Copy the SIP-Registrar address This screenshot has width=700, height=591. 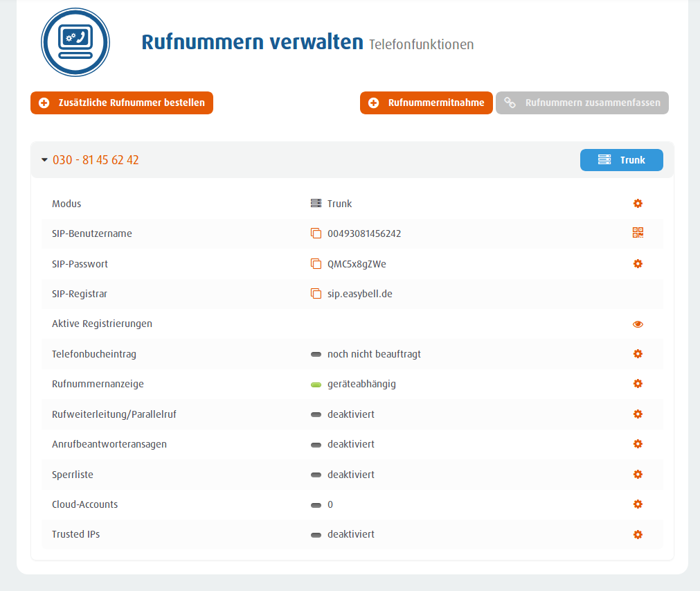click(x=316, y=294)
